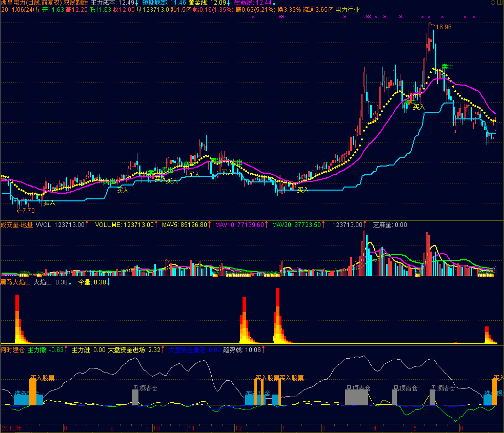Click month 12 on the time axis
The width and height of the screenshot is (504, 433).
point(238,428)
